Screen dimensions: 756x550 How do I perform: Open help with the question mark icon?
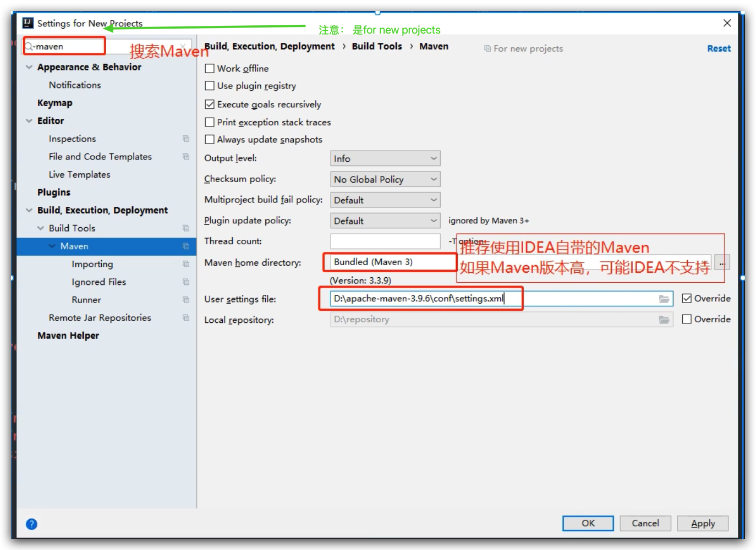(x=32, y=524)
